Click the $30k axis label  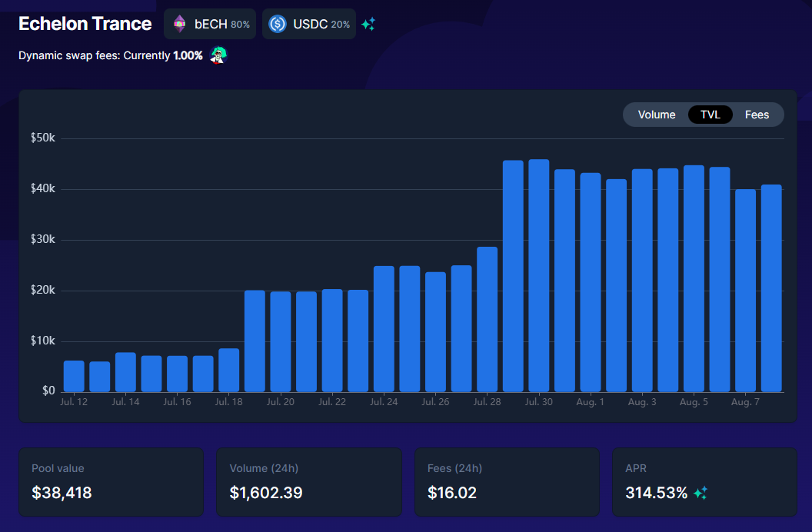[x=42, y=239]
